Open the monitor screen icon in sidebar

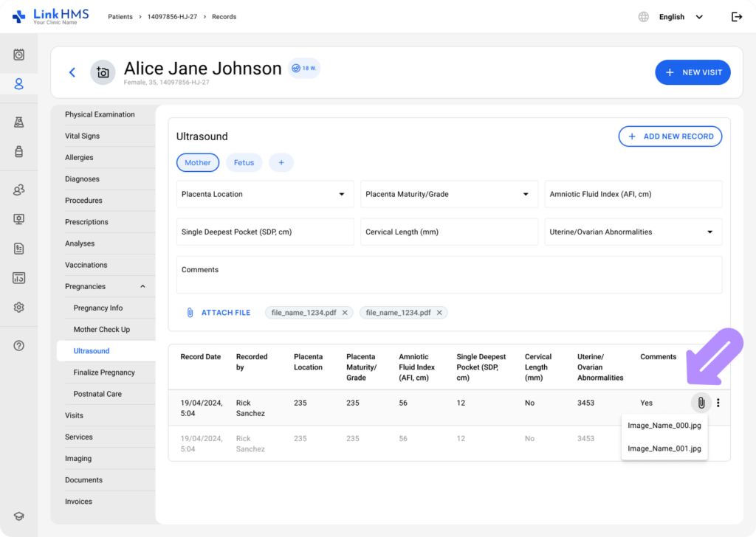pos(18,219)
